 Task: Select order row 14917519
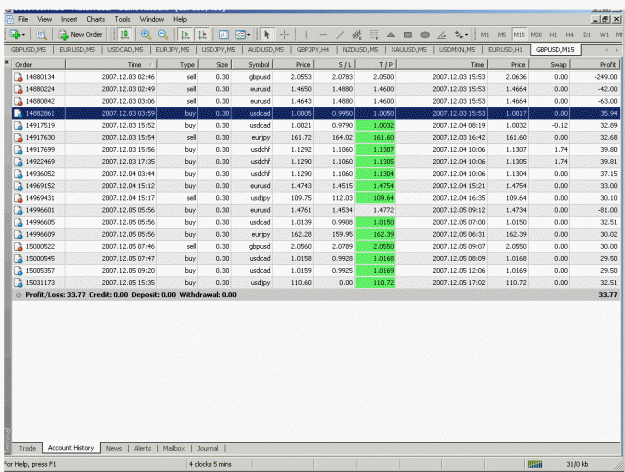[316, 125]
